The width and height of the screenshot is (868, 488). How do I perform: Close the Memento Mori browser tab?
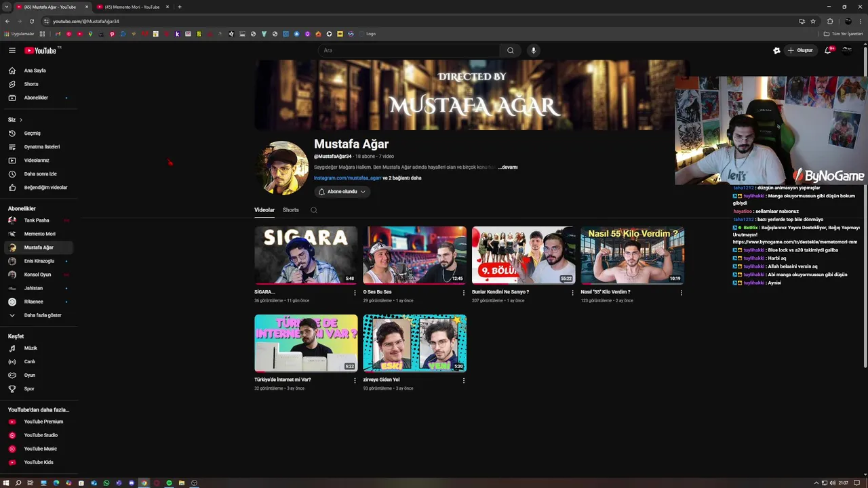coord(167,7)
